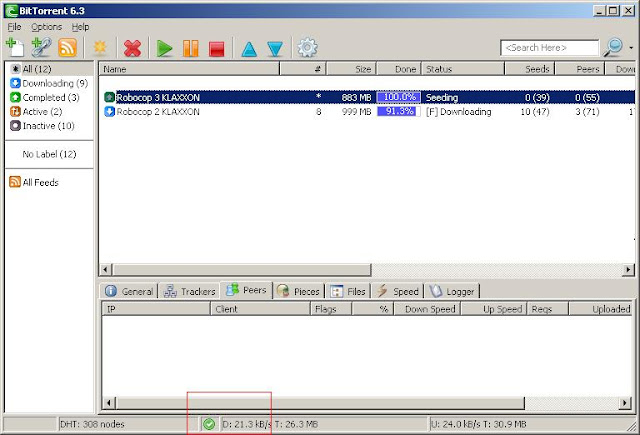Screen dimensions: 640x435
Task: Stop torrent with red stop icon
Action: coord(216,49)
